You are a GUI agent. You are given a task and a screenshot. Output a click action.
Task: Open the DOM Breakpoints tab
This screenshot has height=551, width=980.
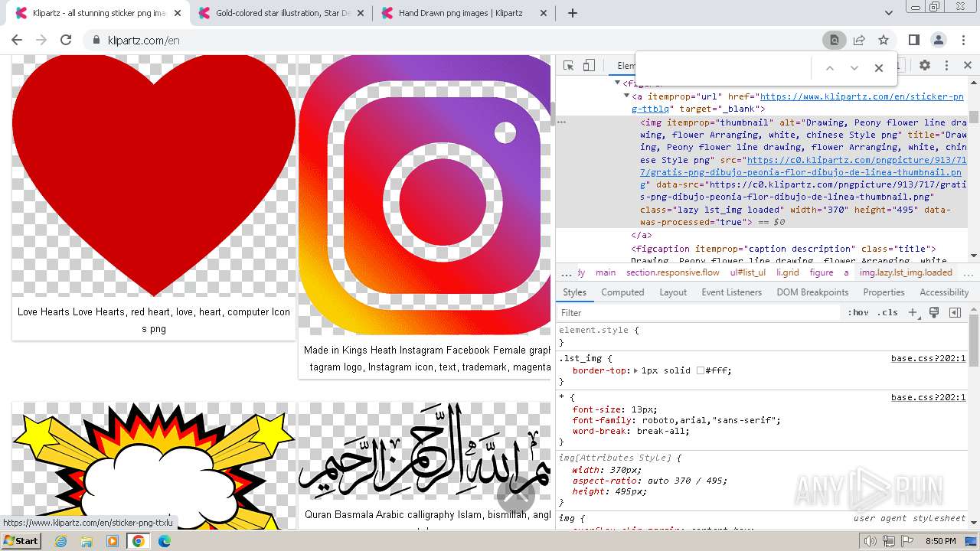pyautogui.click(x=812, y=292)
